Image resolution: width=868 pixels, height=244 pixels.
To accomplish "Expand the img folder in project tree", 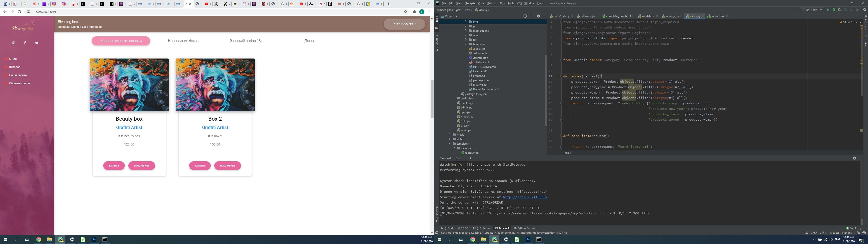I will click(x=466, y=21).
